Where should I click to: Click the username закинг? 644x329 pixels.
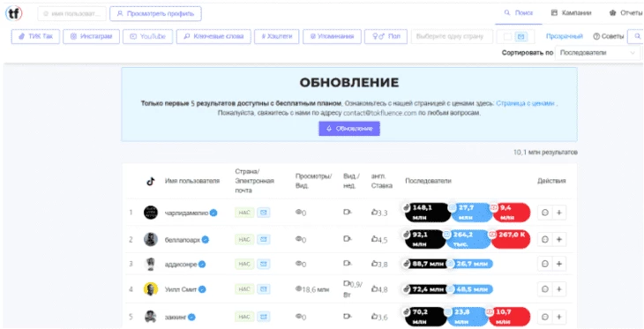coord(176,317)
